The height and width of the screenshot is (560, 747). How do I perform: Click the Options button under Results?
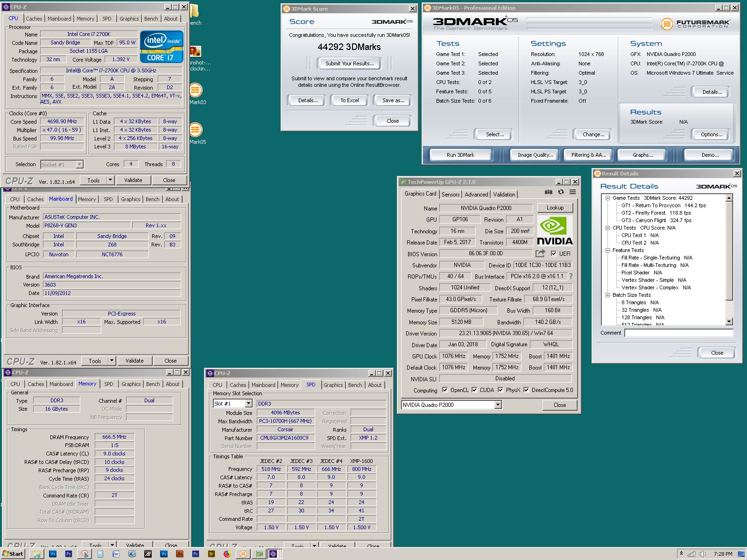pyautogui.click(x=711, y=134)
